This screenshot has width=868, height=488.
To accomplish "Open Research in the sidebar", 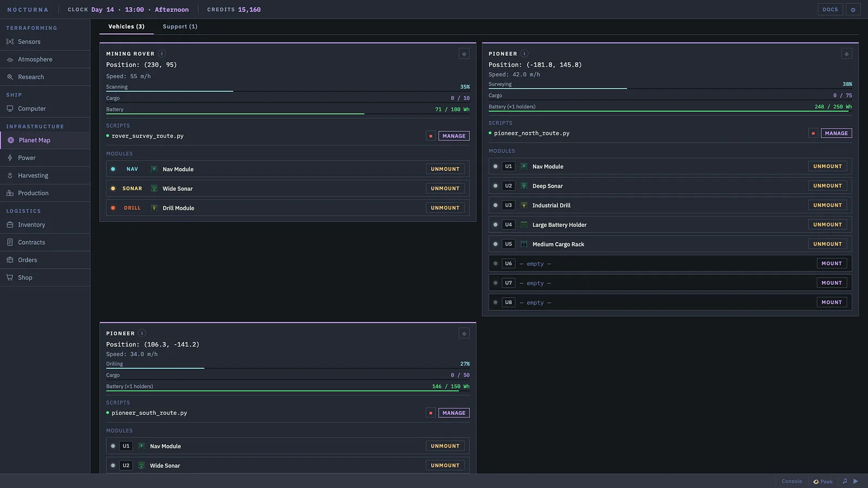I will 45,77.
